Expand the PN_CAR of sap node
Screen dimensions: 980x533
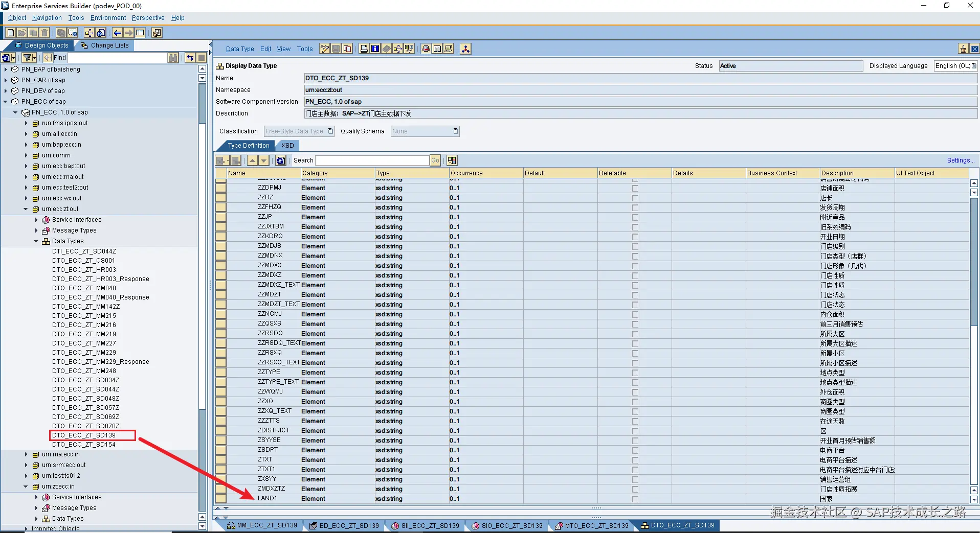click(x=6, y=80)
